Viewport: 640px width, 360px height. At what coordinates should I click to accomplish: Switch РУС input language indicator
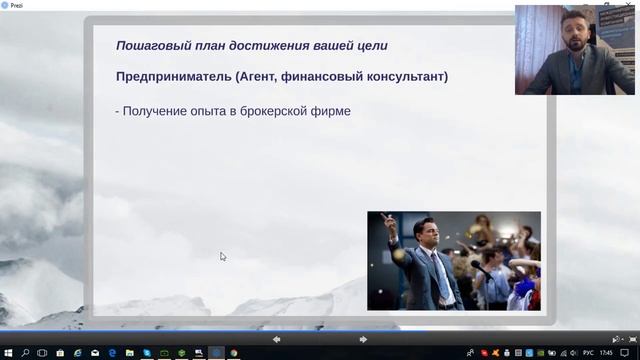click(x=588, y=353)
